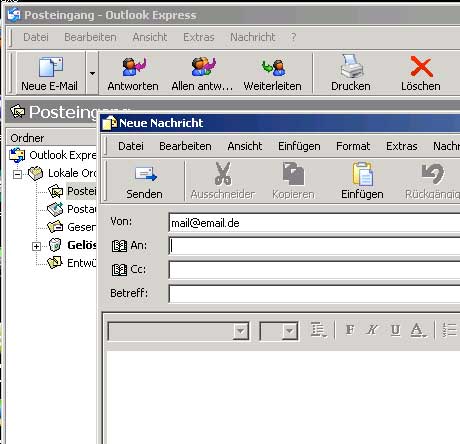Viewport: 460px width, 444px height.
Task: Open the Neue E-Mail dropdown arrow
Action: click(92, 73)
